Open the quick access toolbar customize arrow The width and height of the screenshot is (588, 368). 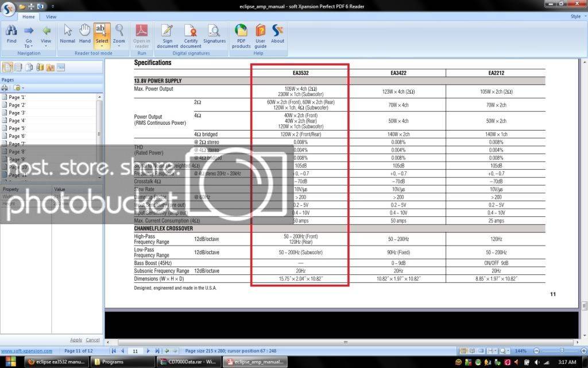coord(53,6)
